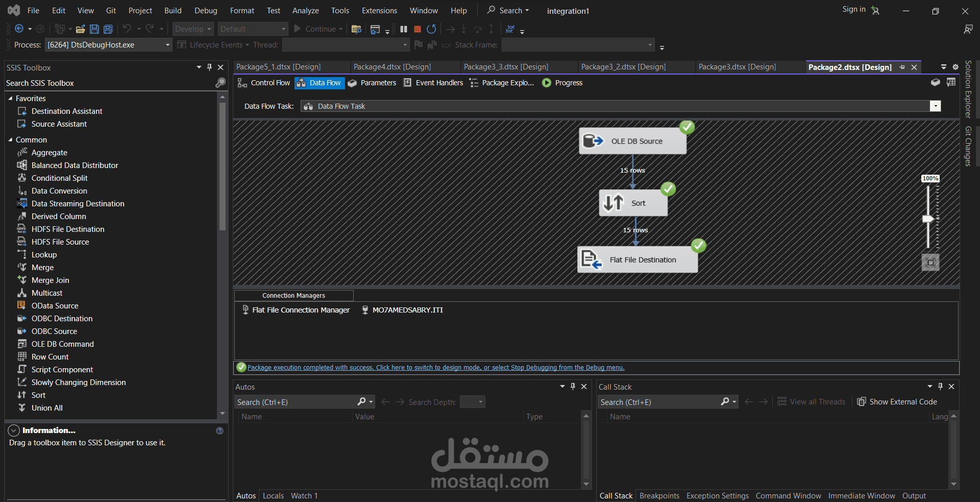Open the Extensions menu
The height and width of the screenshot is (502, 980).
click(379, 11)
